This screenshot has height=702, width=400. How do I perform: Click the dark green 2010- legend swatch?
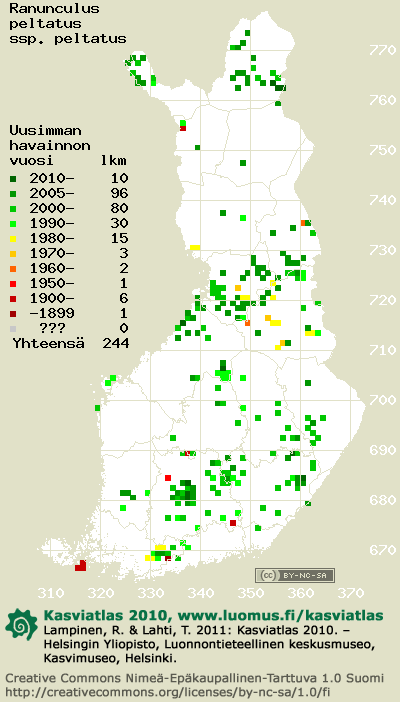click(x=13, y=179)
